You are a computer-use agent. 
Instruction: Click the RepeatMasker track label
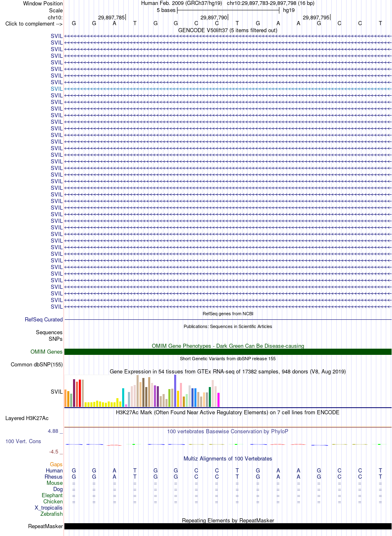point(45,526)
